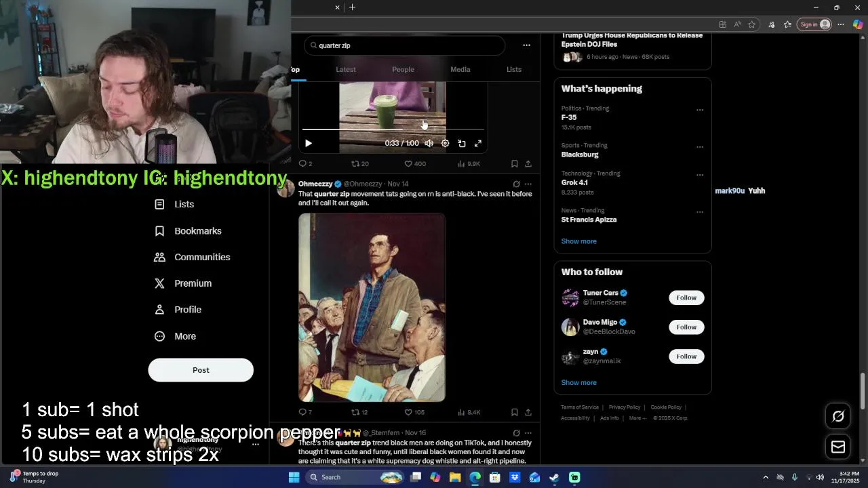This screenshot has height=488, width=868.
Task: Expand the footer More menu
Action: point(637,418)
